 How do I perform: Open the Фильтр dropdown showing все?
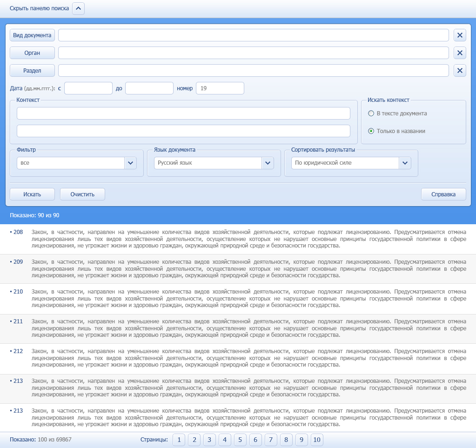[x=77, y=163]
